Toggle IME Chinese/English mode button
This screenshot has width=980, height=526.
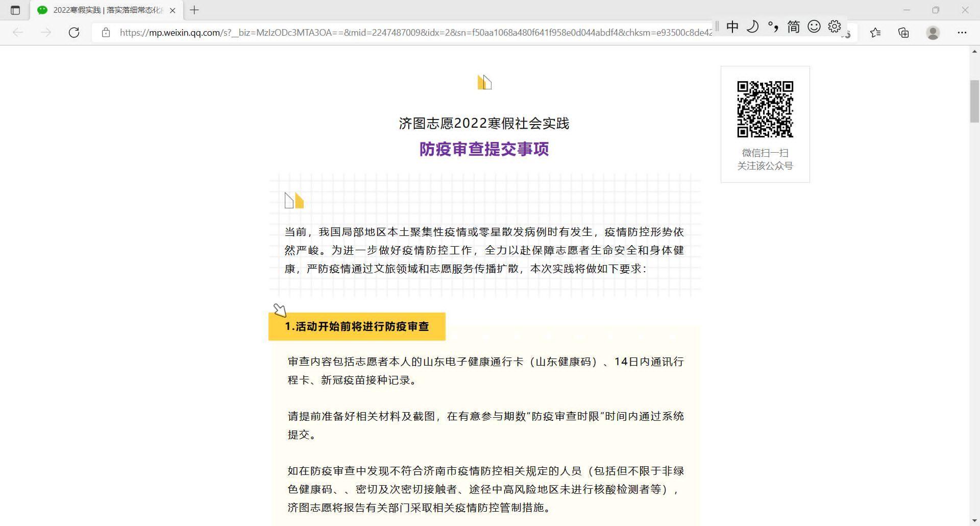coord(732,27)
